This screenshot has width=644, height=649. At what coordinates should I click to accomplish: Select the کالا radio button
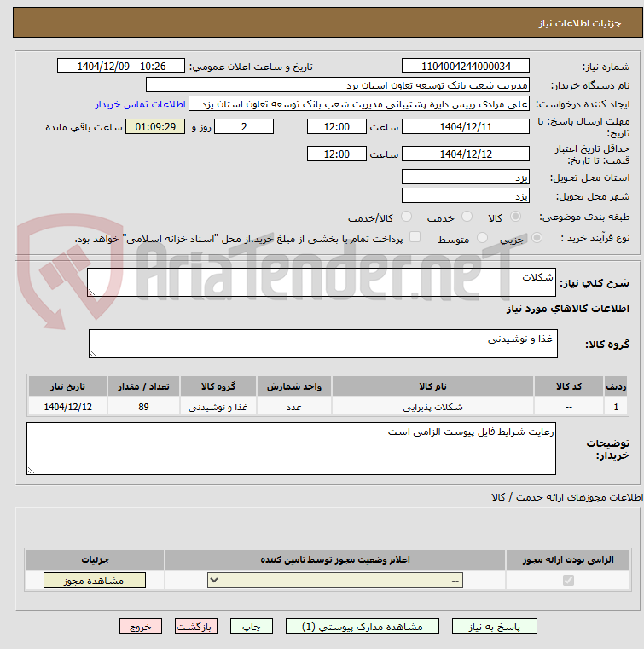(x=516, y=217)
